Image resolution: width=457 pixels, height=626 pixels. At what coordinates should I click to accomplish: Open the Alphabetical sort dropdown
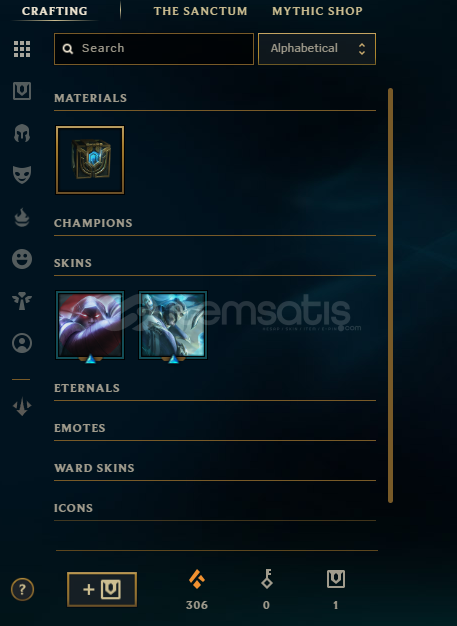tap(317, 49)
